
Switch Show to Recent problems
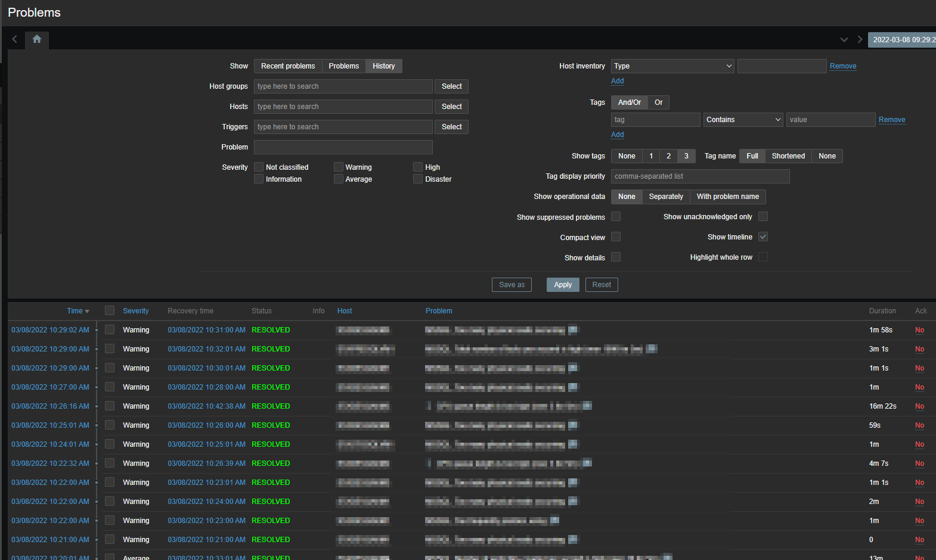point(288,66)
